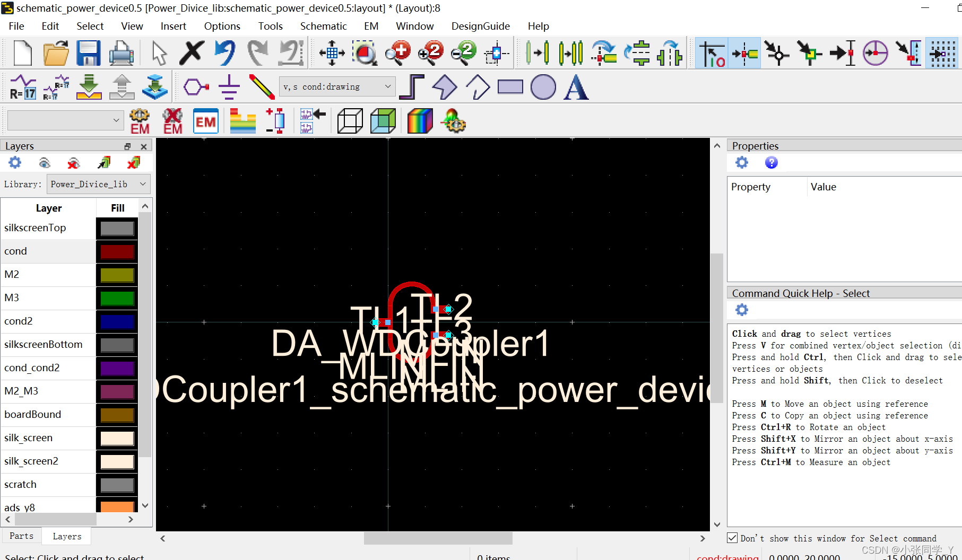Open the File menu
The width and height of the screenshot is (962, 560).
[x=16, y=26]
